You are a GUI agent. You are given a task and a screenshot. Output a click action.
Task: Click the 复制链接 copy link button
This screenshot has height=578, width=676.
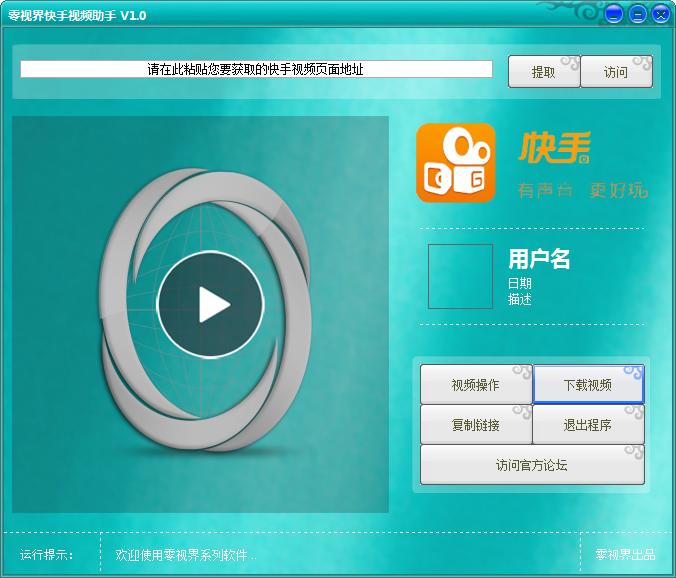point(476,425)
